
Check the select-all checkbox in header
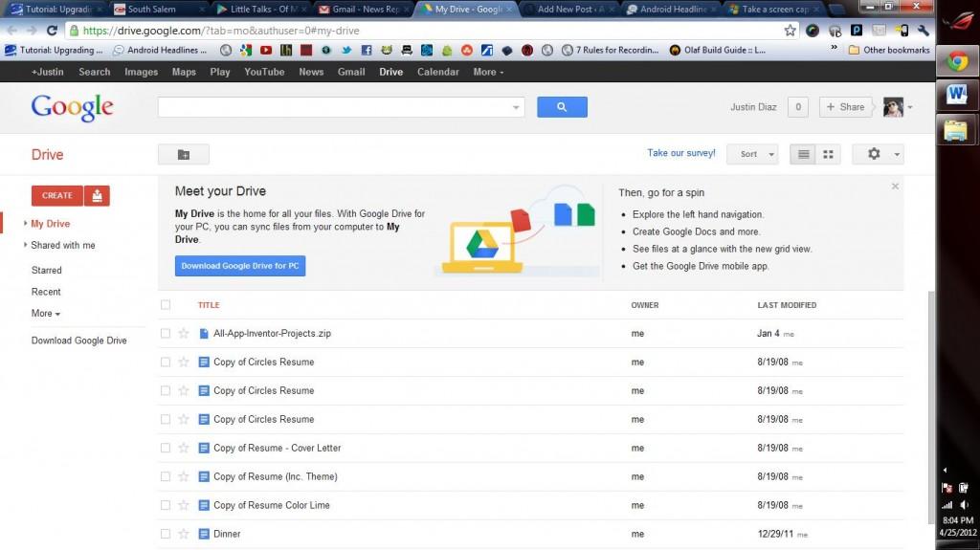coord(166,305)
